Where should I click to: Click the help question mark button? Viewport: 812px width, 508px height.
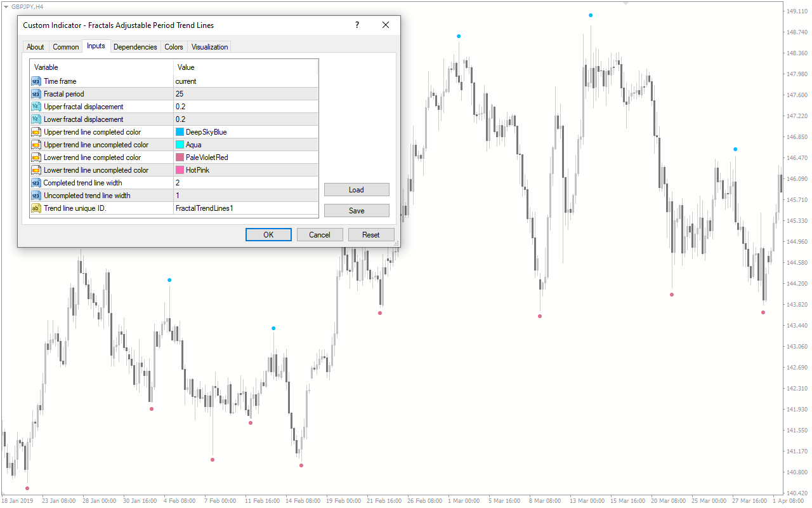click(357, 25)
